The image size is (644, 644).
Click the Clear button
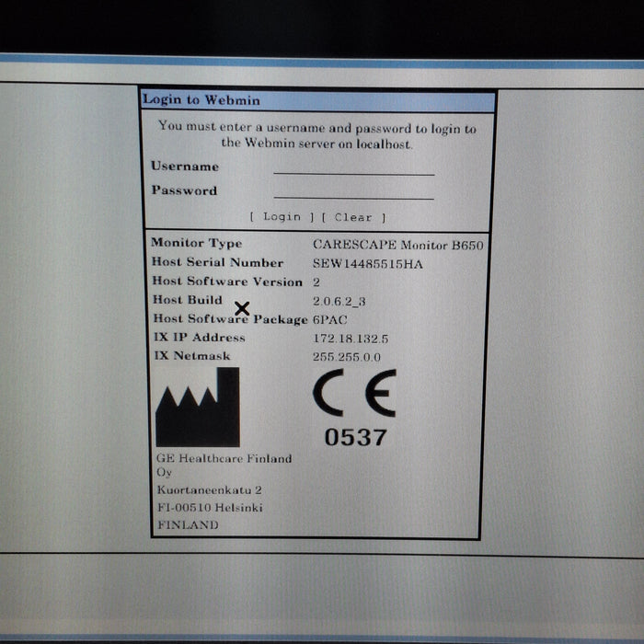click(x=354, y=217)
